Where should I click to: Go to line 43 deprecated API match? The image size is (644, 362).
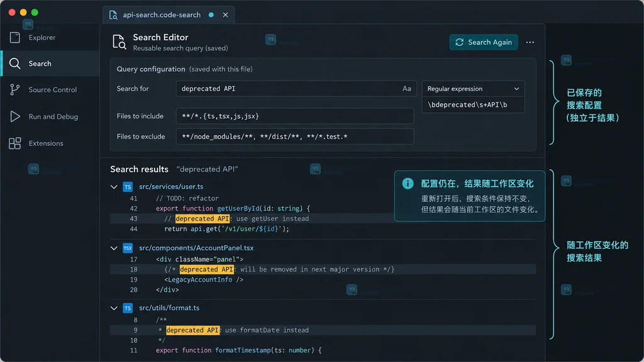[x=202, y=219]
